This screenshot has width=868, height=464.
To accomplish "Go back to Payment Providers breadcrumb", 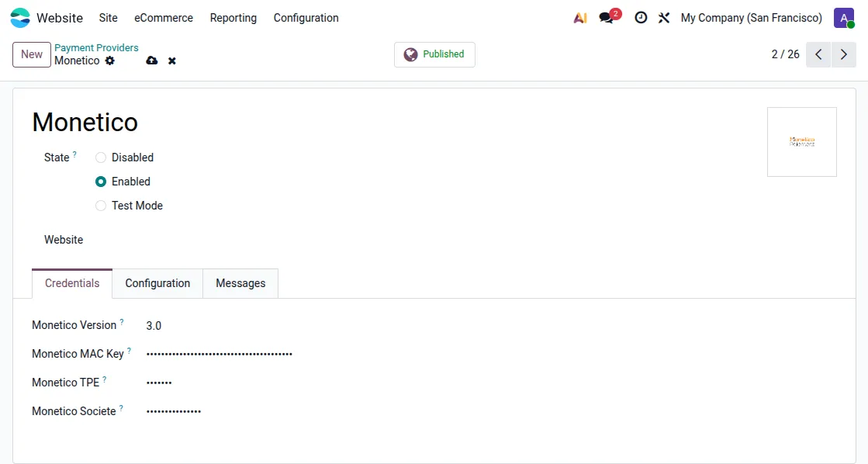I will point(96,47).
